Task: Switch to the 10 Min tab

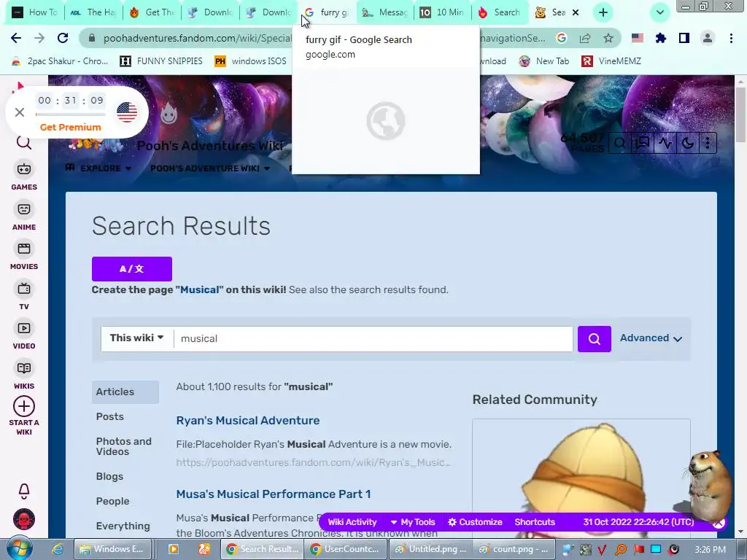Action: coord(442,12)
